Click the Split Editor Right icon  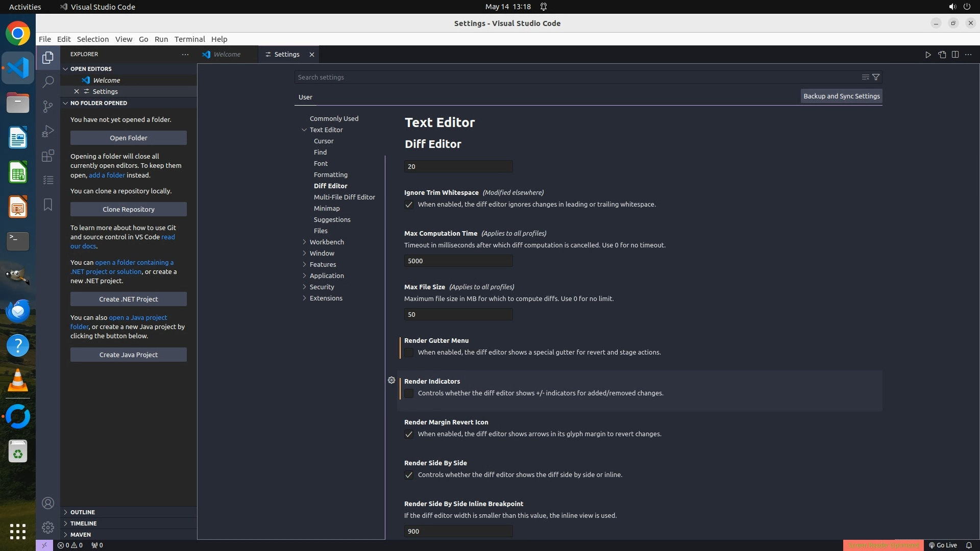[x=955, y=55]
